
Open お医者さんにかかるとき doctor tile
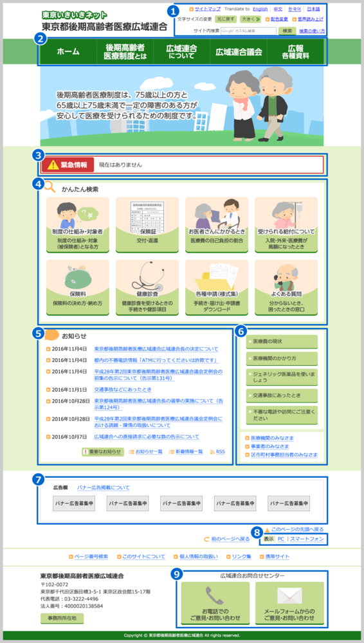pyautogui.click(x=217, y=224)
